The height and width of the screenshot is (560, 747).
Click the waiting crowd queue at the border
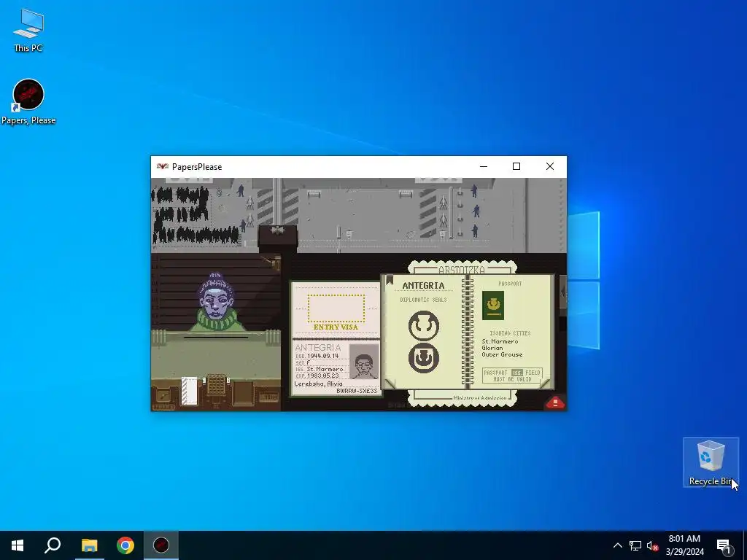(194, 215)
